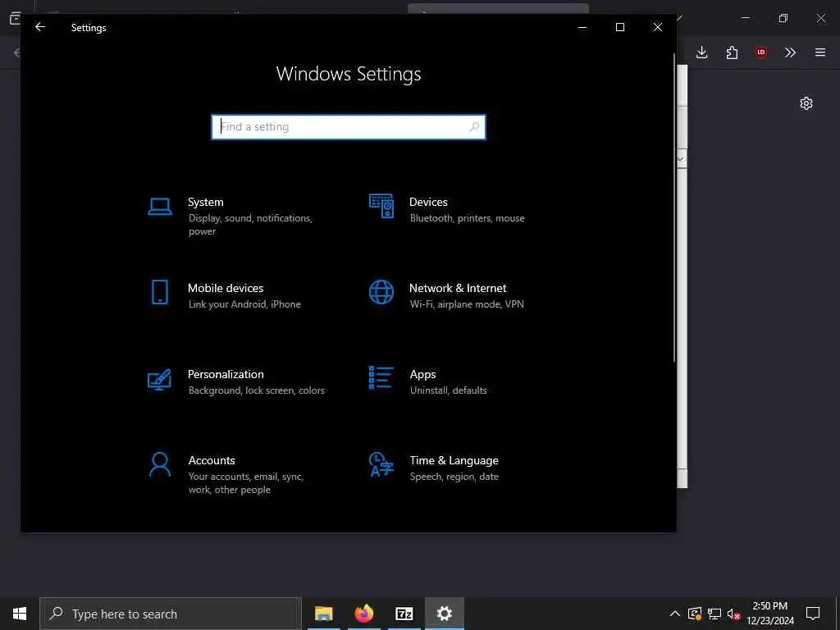Focus the Find a setting search box

coord(349,127)
